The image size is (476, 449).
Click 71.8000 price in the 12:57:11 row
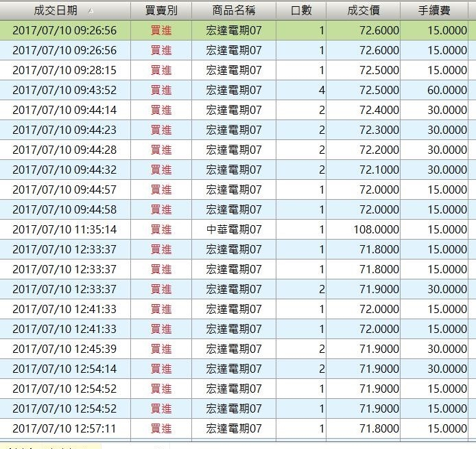coord(364,428)
